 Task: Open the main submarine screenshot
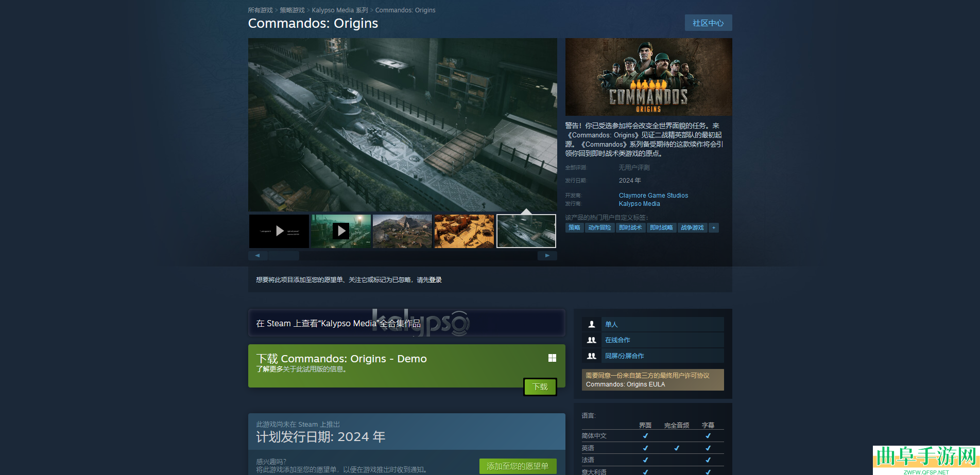point(403,125)
